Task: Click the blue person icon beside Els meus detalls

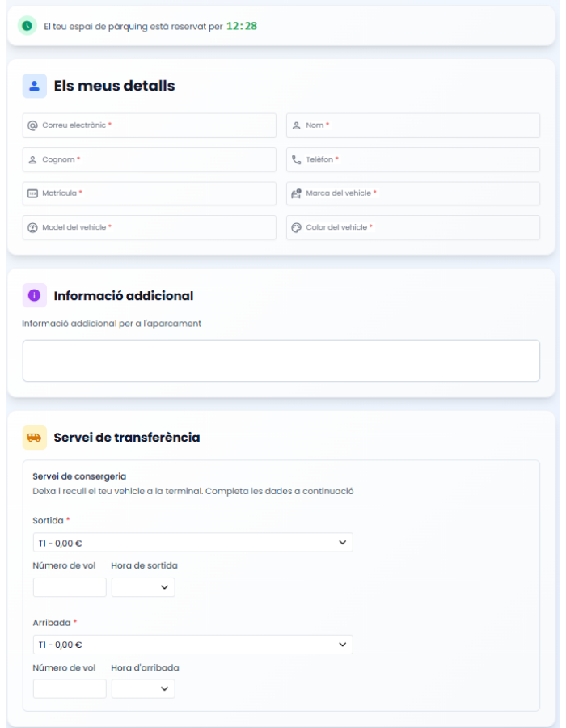Action: pos(34,86)
